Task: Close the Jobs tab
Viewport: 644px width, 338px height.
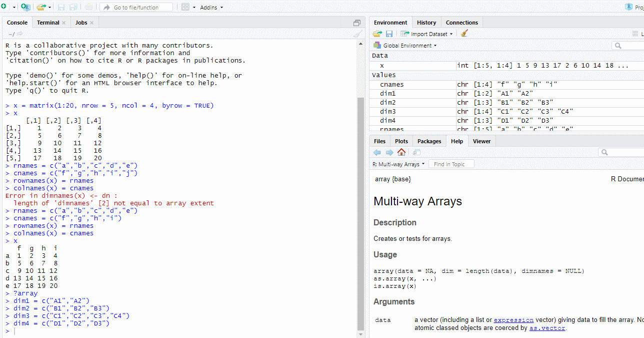Action: [92, 23]
